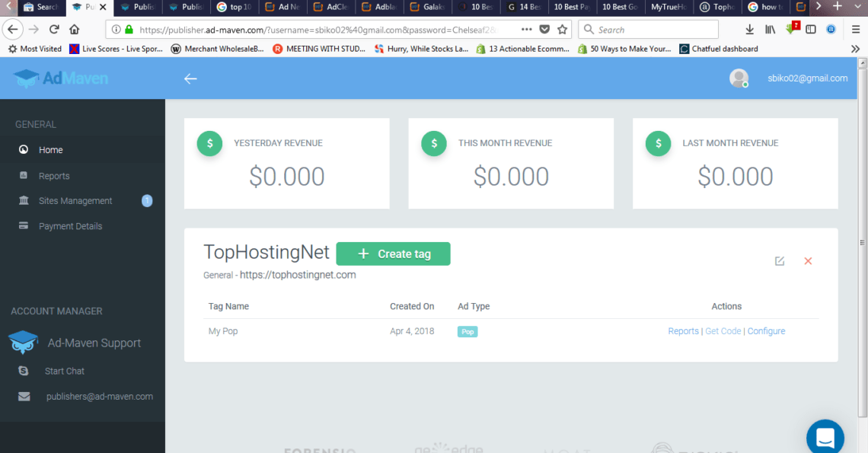Open Most Visited bookmarks folder

coord(35,49)
